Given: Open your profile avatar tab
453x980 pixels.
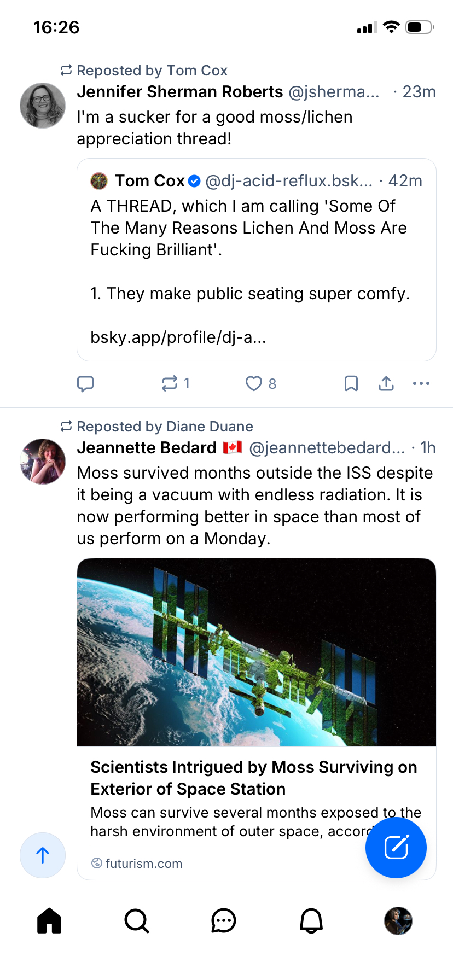Looking at the screenshot, I should [x=398, y=920].
